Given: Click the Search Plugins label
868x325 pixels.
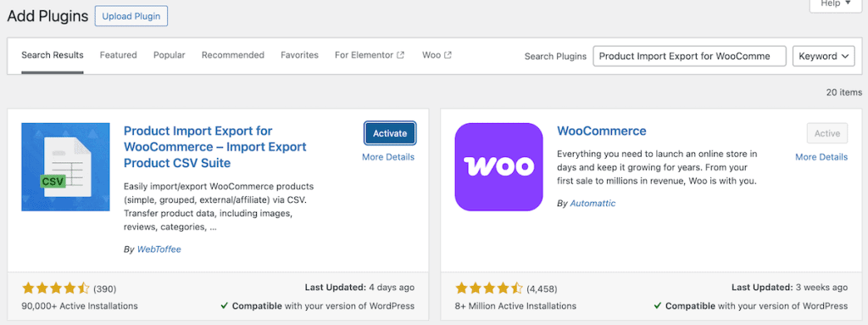Looking at the screenshot, I should click(x=555, y=56).
